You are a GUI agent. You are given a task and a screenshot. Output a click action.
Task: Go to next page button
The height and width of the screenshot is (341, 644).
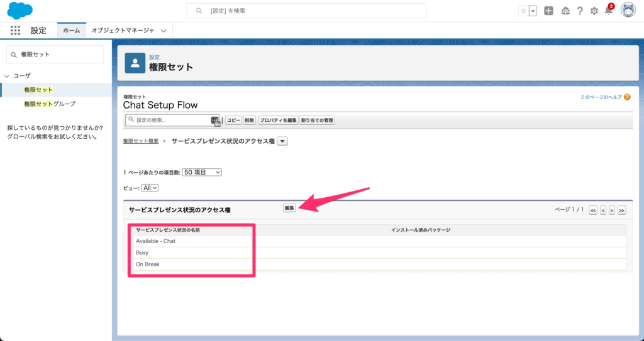(x=612, y=210)
